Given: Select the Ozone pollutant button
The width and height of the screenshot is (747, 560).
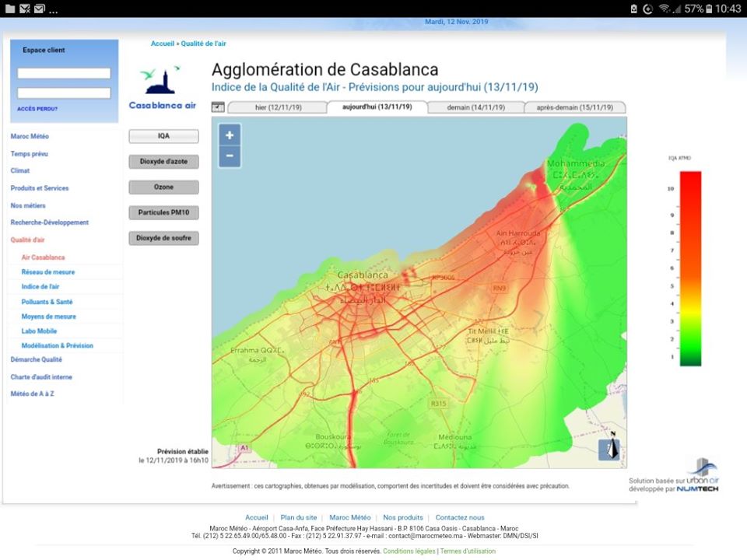Looking at the screenshot, I should point(163,187).
